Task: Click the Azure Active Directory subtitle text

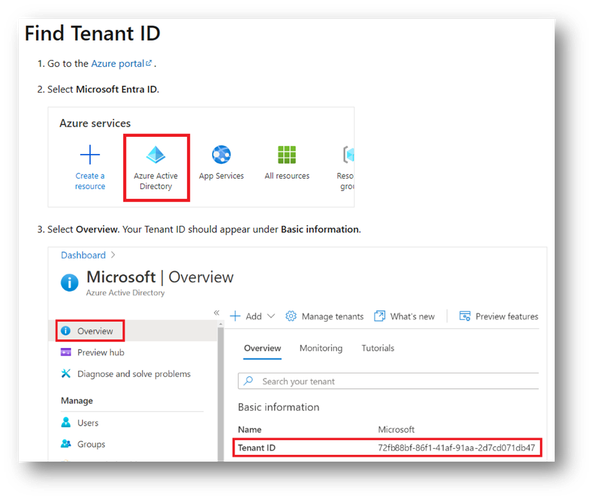Action: point(125,293)
